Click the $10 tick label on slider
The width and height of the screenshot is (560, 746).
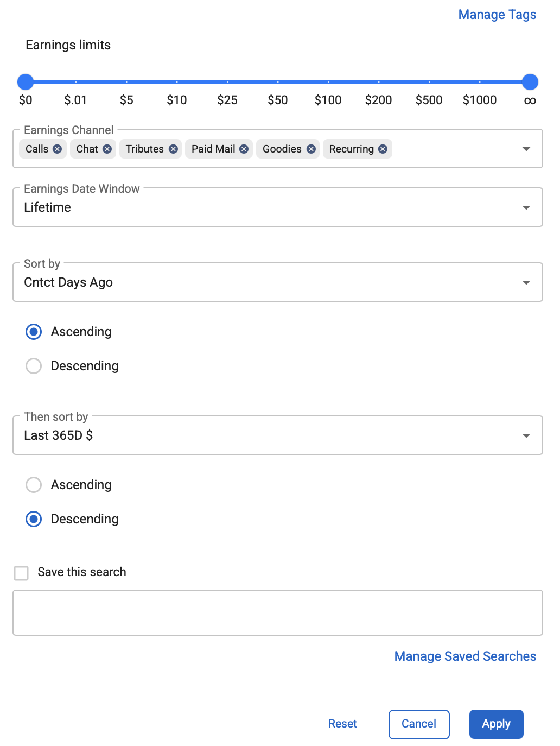177,100
